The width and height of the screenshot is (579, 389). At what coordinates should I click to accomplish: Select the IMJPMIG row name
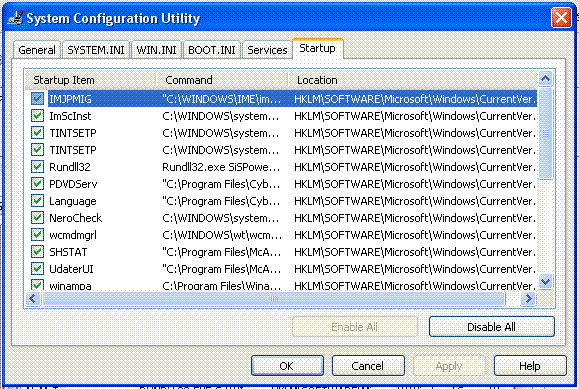[x=70, y=99]
